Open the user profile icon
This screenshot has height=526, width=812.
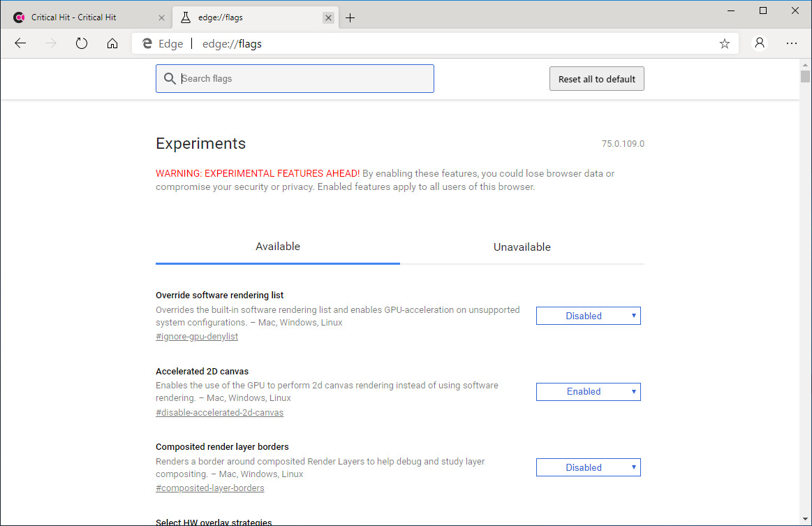(x=760, y=43)
